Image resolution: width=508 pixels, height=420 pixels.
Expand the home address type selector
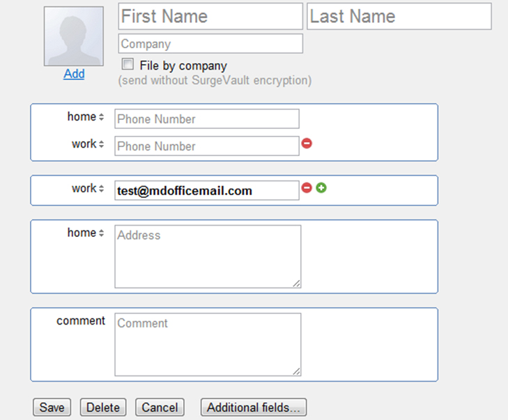point(86,233)
